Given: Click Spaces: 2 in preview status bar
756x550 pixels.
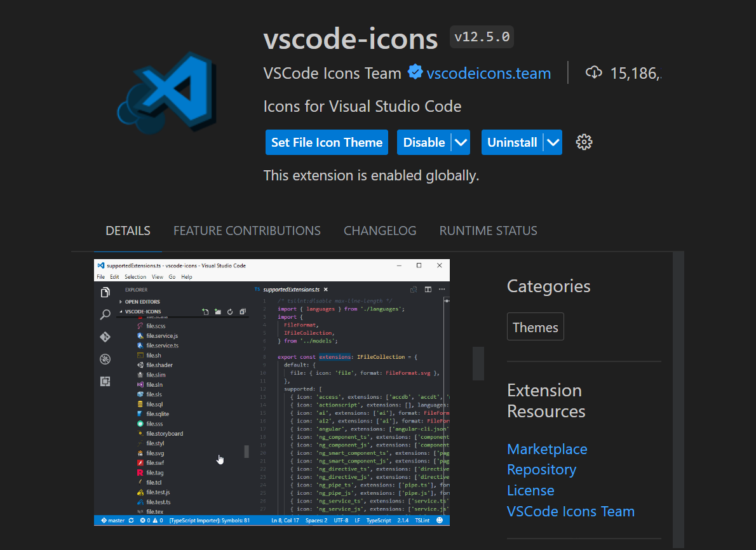Looking at the screenshot, I should 316,521.
